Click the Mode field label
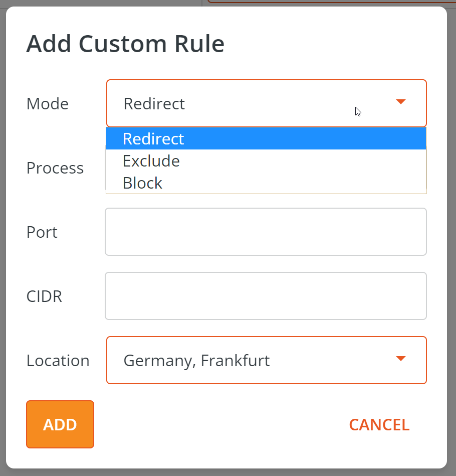This screenshot has height=476, width=456. pos(47,103)
